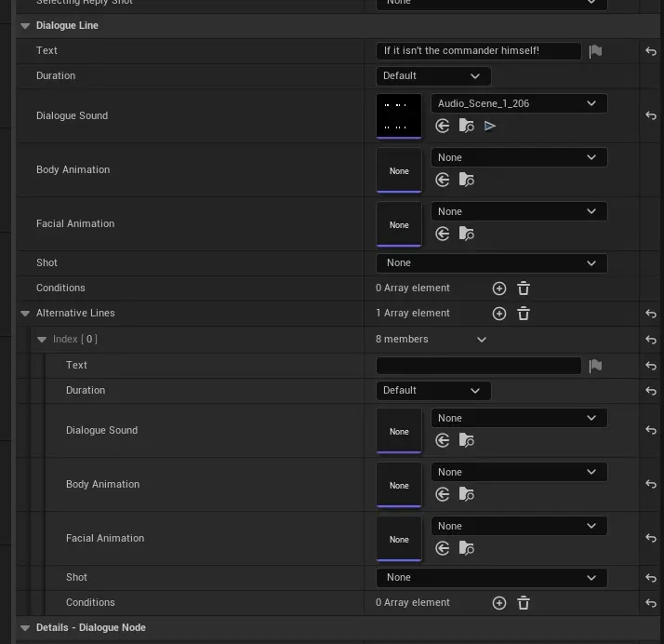Viewport: 664px width, 644px height.
Task: Browse to Audio_Scene_1_206 in Content Browser
Action: [466, 126]
